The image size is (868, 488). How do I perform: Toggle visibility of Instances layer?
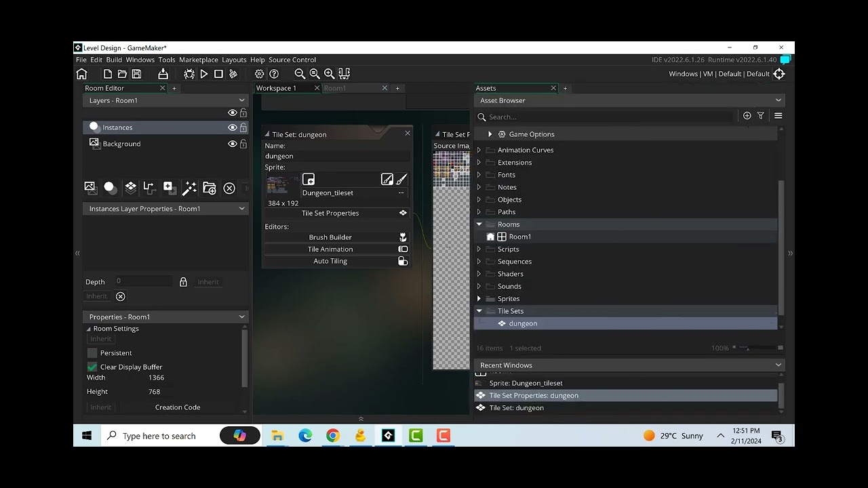[x=233, y=127]
